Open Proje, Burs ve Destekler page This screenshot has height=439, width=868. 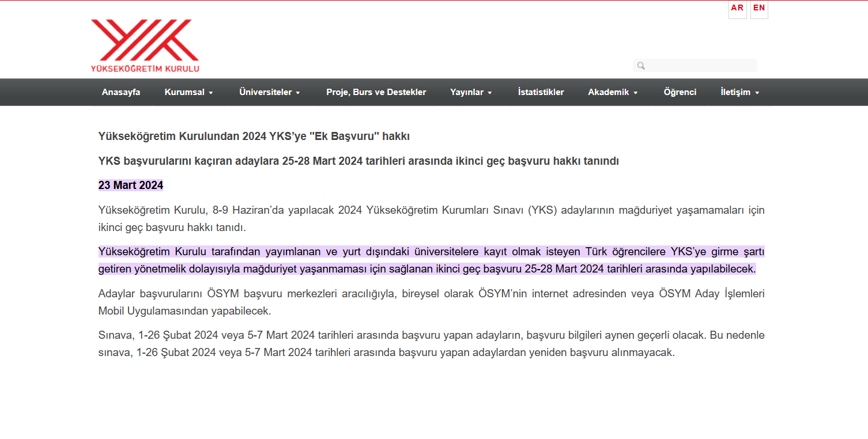tap(376, 92)
